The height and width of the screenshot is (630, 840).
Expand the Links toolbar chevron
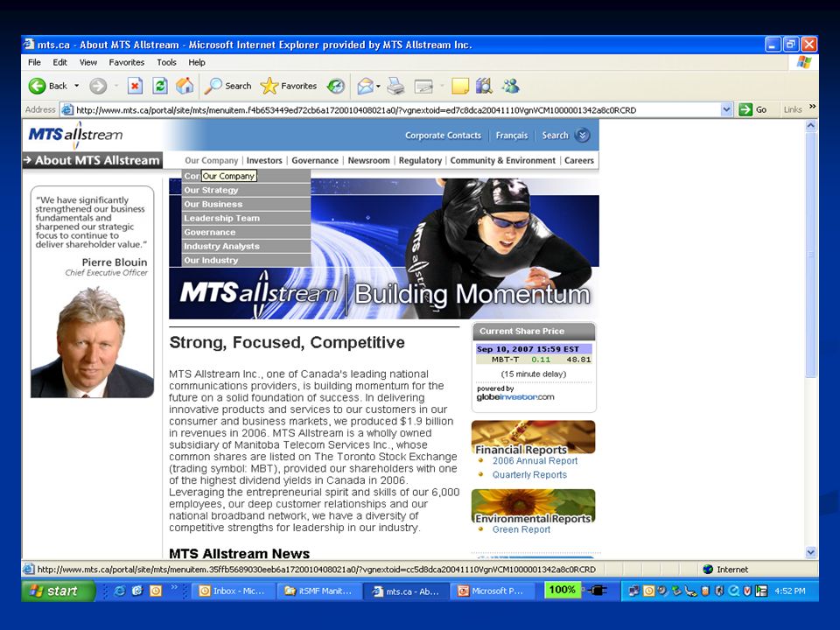(812, 107)
